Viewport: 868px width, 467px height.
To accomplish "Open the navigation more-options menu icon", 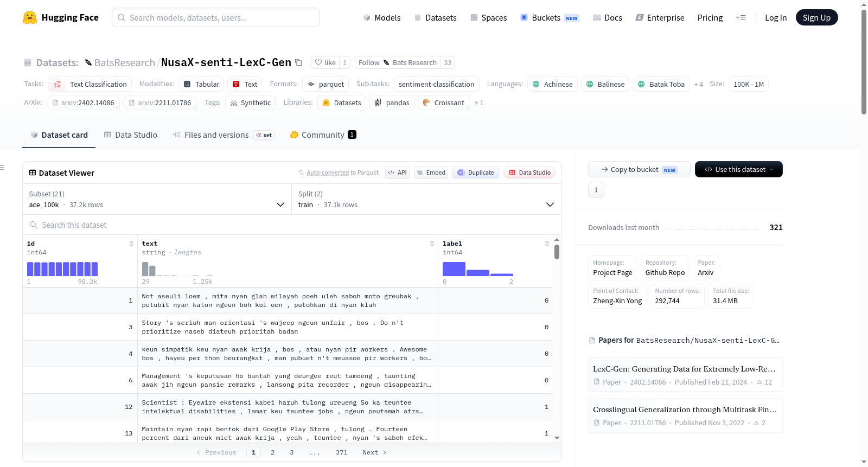I will click(741, 17).
